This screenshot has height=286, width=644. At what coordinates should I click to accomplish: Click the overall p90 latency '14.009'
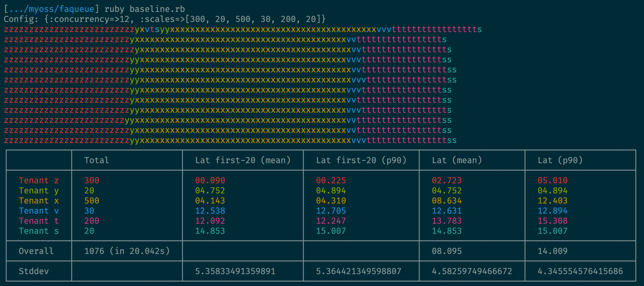tap(553, 251)
